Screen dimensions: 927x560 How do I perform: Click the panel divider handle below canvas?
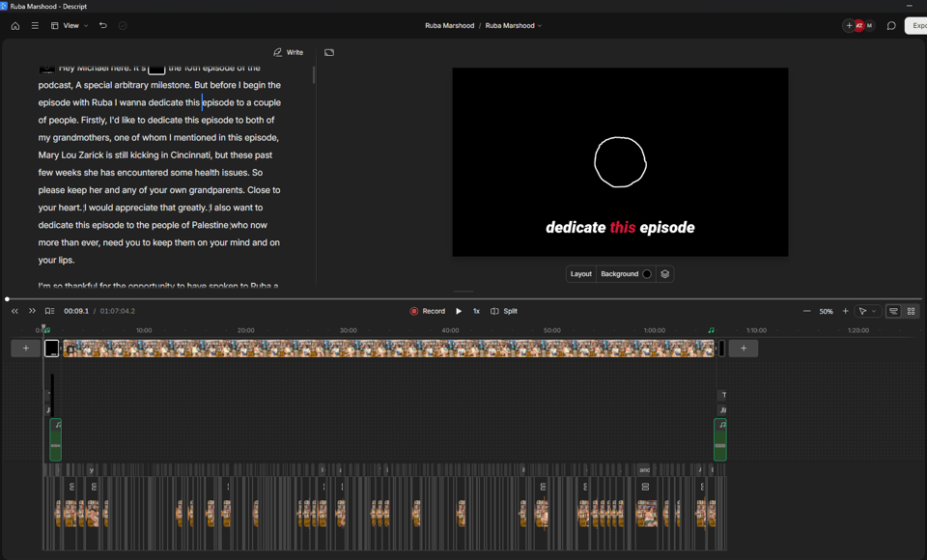(463, 292)
